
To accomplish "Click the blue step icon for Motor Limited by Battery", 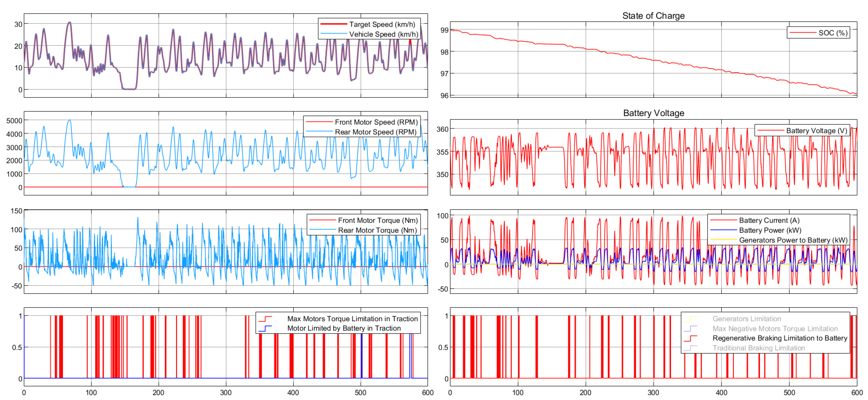I will click(x=265, y=328).
